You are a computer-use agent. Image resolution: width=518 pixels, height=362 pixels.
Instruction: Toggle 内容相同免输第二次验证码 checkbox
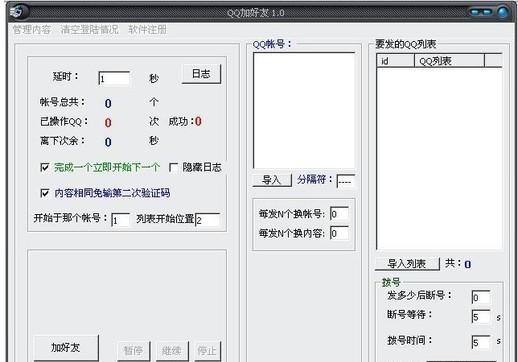pyautogui.click(x=45, y=193)
